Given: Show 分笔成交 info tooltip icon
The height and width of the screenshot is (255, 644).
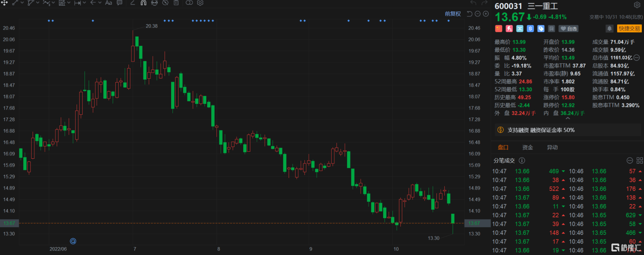Looking at the screenshot, I should 523,161.
